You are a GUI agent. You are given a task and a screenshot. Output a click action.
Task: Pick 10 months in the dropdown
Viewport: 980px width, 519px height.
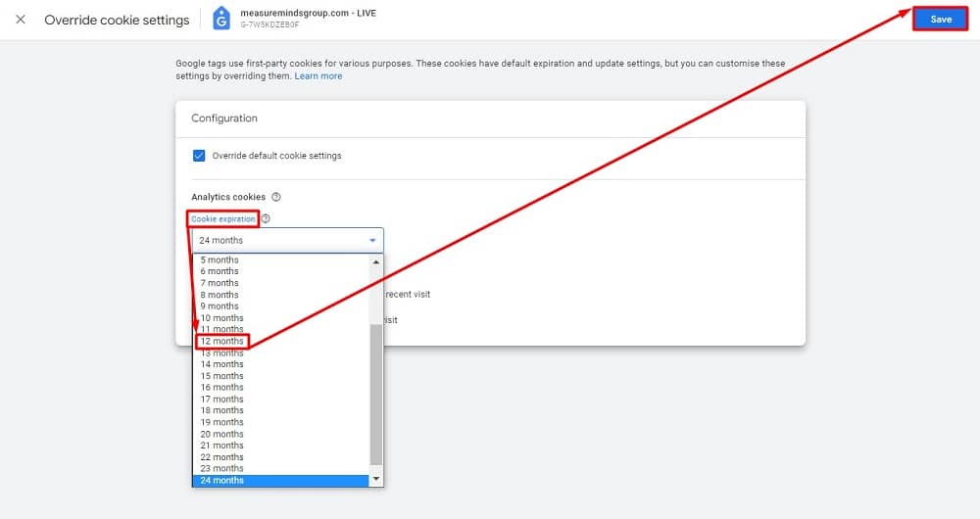(x=280, y=318)
